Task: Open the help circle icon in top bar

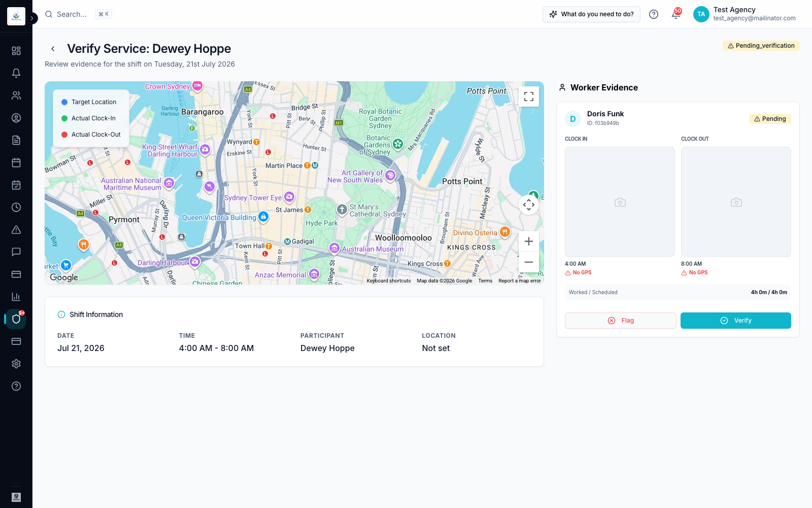Action: click(654, 14)
